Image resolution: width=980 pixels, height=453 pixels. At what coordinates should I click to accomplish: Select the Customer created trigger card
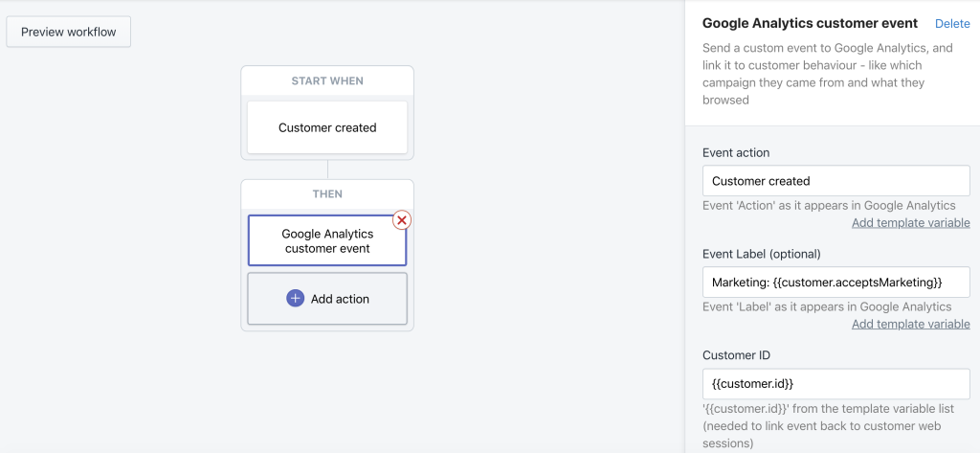tap(327, 127)
